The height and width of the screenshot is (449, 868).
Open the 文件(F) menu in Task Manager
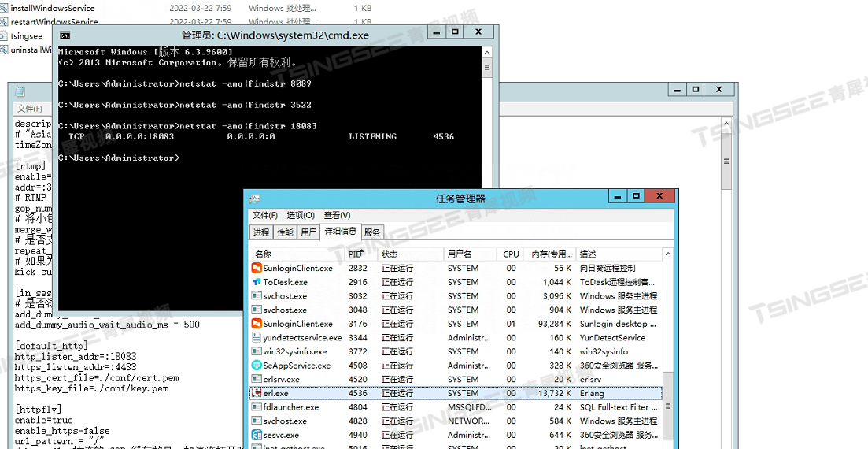tap(265, 215)
